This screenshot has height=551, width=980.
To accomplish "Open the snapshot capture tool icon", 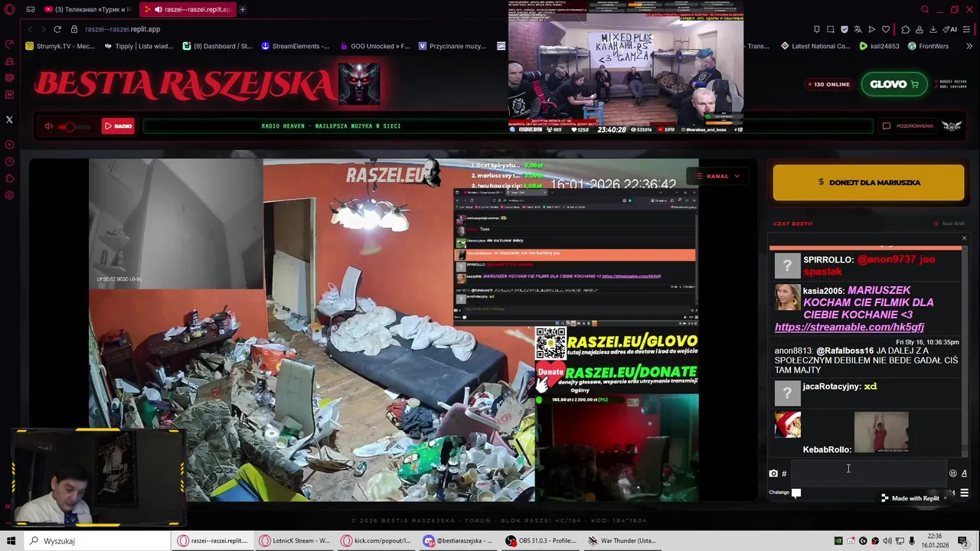I will point(831,29).
